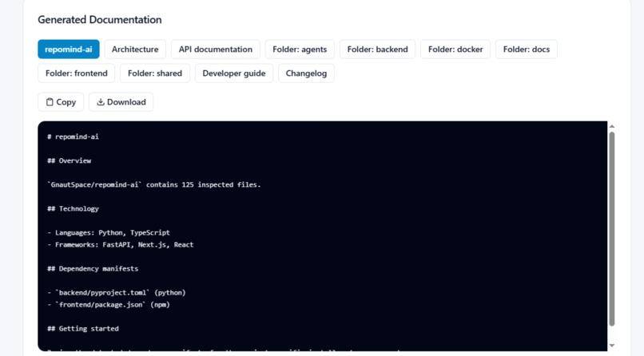Select the repomind-ai tab
This screenshot has width=644, height=356.
(68, 49)
